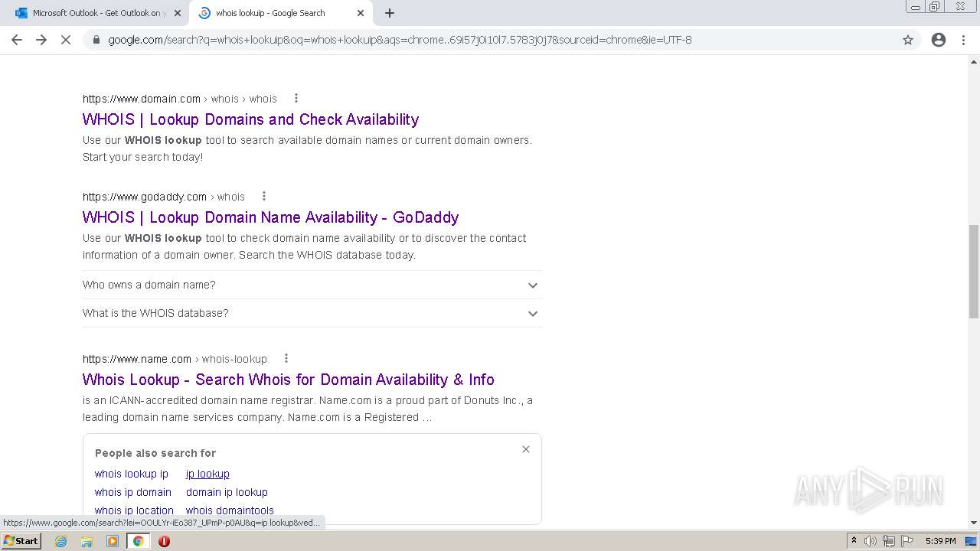Close the People also search for box
The width and height of the screenshot is (980, 551).
pos(526,449)
